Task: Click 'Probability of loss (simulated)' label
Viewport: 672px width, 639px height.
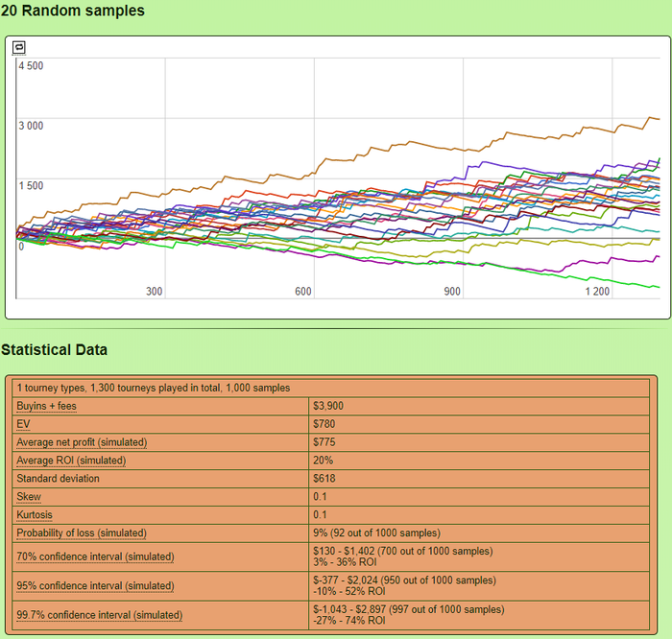Action: coord(82,533)
